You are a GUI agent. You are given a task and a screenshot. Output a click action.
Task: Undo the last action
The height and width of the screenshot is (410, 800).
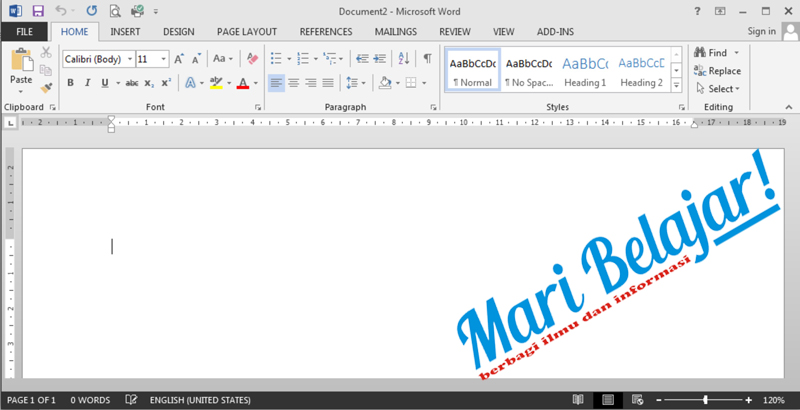(61, 11)
